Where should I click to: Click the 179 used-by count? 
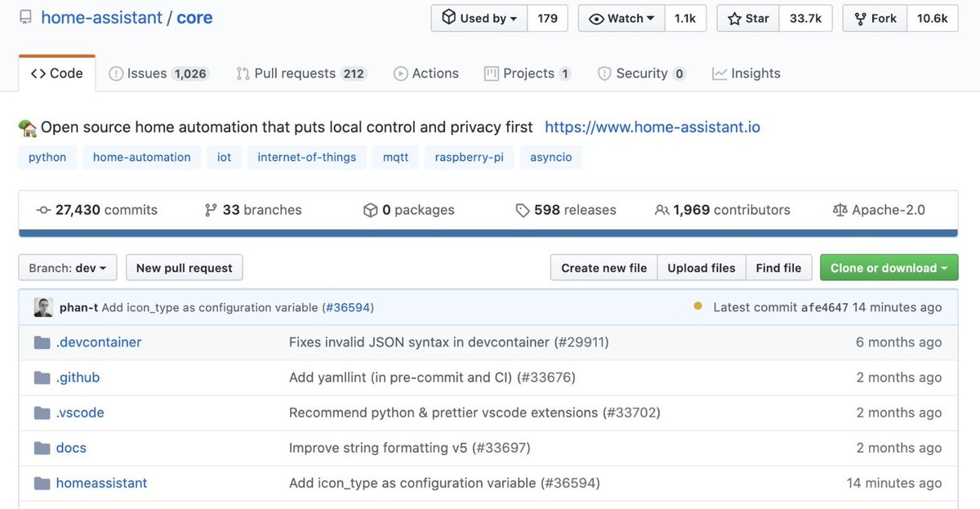547,18
